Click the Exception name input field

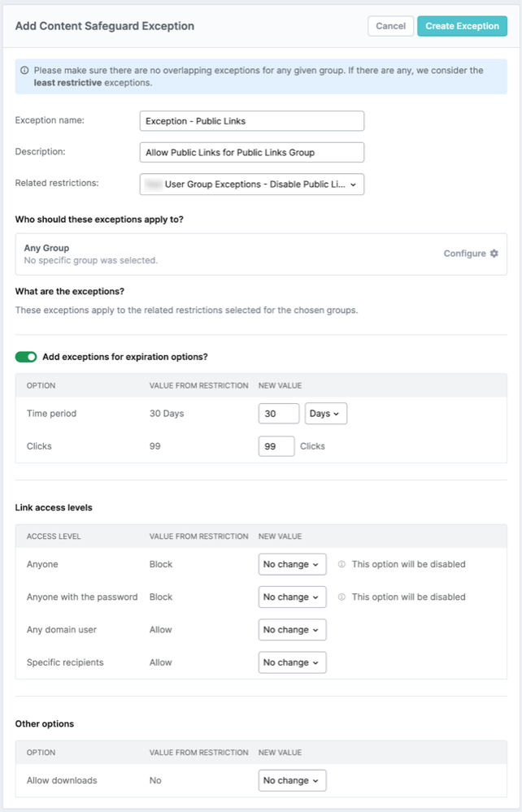[251, 120]
